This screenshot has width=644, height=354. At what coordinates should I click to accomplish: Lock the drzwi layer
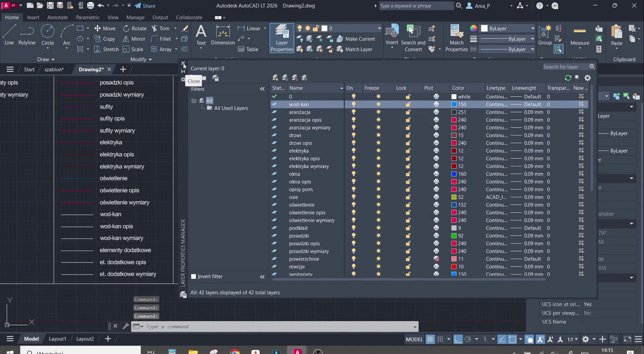pos(408,135)
